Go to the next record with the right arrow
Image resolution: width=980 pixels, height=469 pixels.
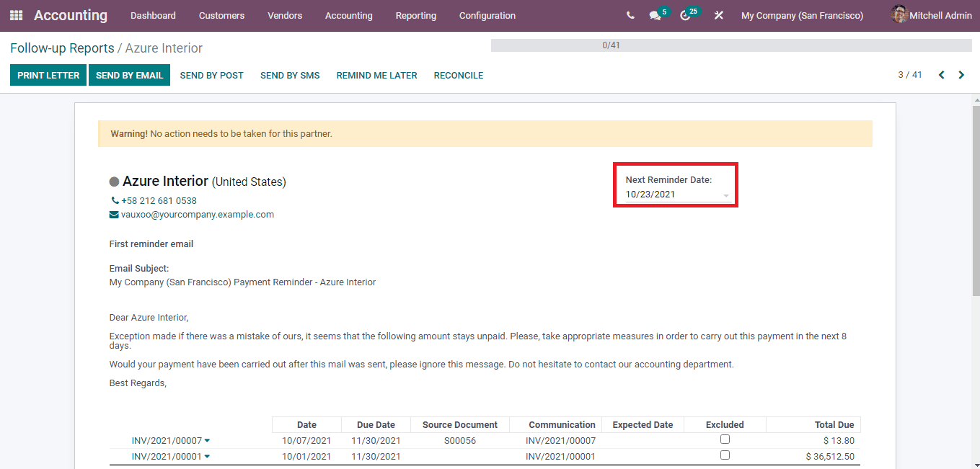(961, 74)
